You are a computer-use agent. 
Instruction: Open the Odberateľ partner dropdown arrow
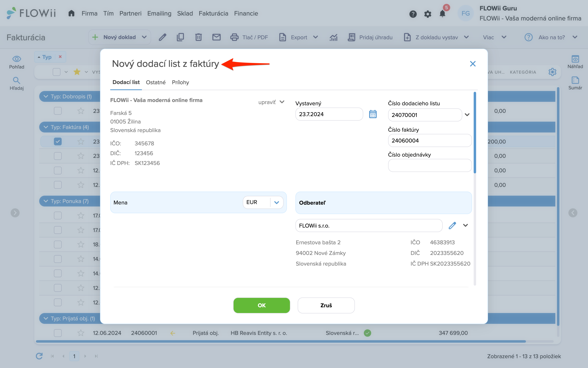[x=465, y=225]
